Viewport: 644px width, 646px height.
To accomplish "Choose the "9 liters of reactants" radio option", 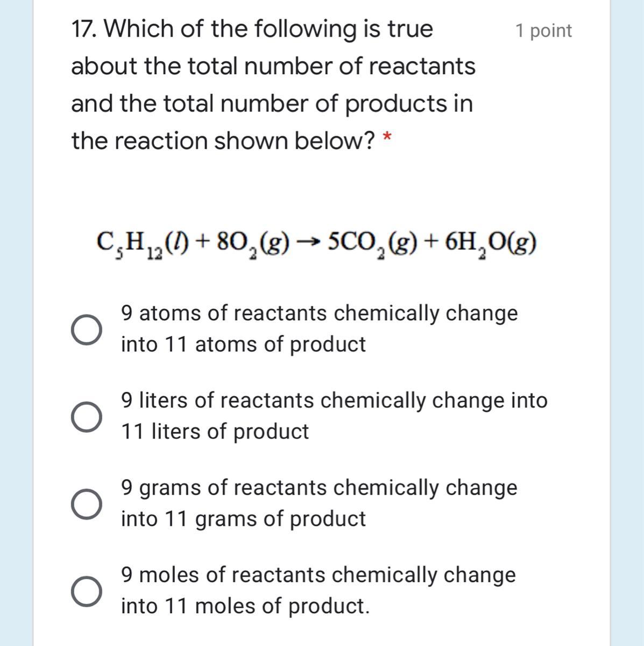I will [86, 417].
